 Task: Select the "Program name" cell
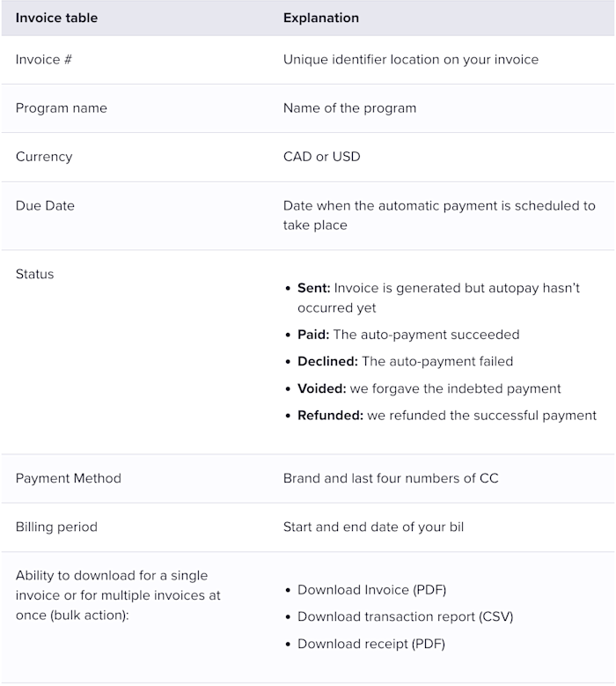tap(62, 108)
